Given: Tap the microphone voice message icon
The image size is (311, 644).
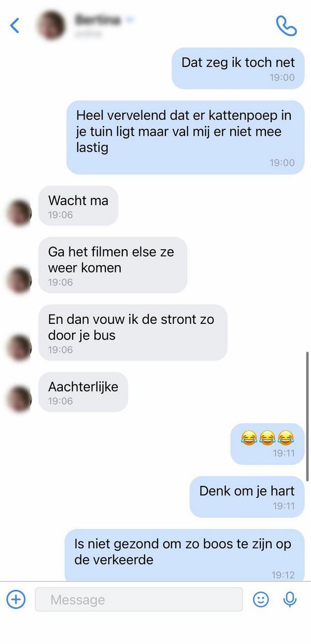Looking at the screenshot, I should pos(290,599).
